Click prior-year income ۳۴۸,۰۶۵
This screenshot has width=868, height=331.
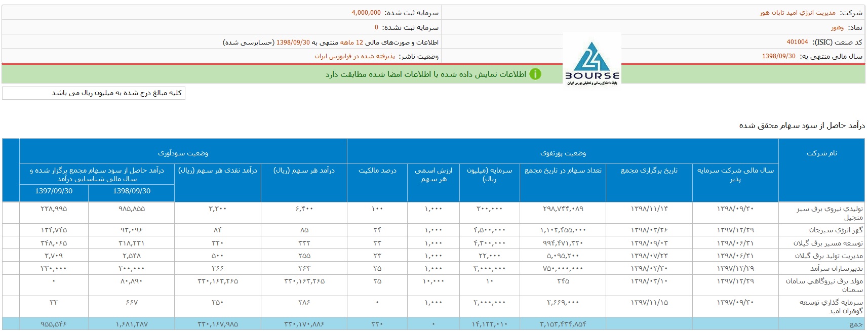pos(54,243)
